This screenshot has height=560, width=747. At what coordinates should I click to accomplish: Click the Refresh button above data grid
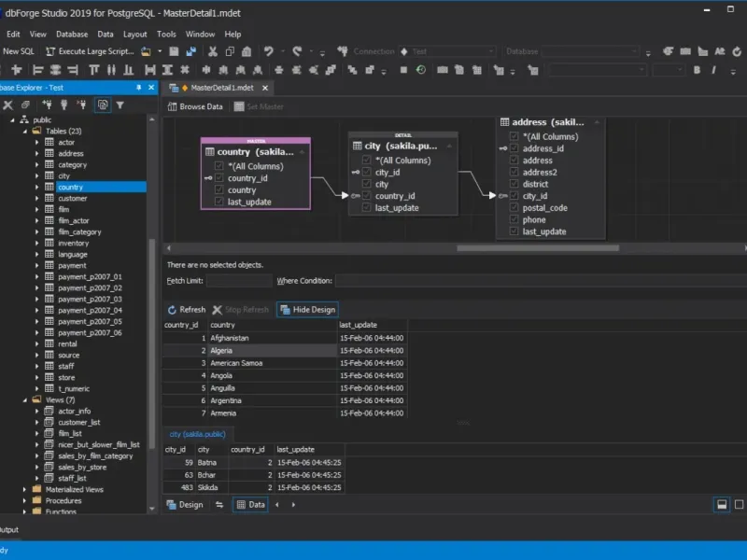[x=186, y=310]
